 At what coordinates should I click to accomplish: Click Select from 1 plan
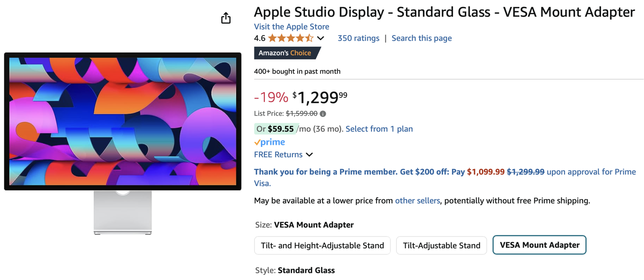[379, 129]
